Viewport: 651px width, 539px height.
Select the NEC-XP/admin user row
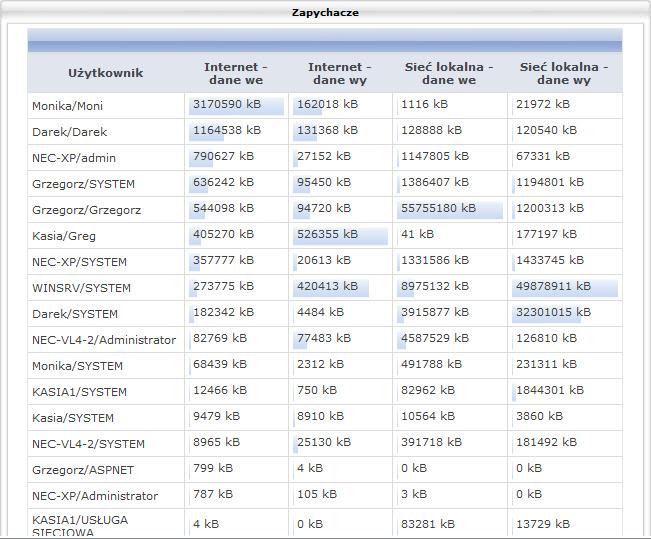(x=325, y=158)
